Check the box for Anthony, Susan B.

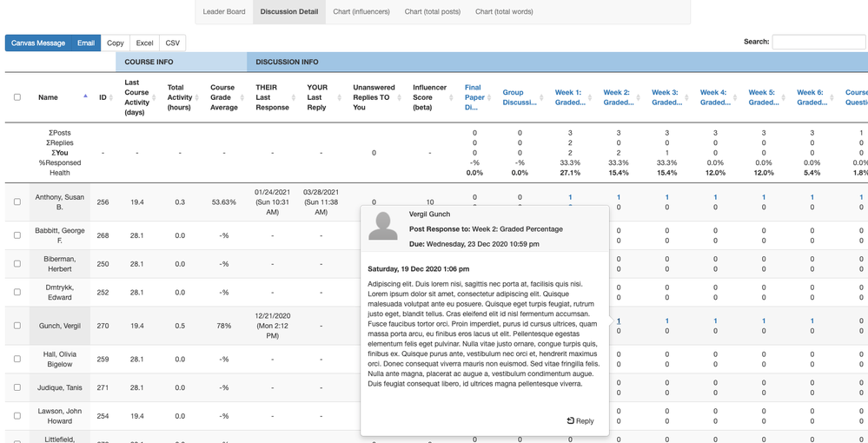coord(17,202)
